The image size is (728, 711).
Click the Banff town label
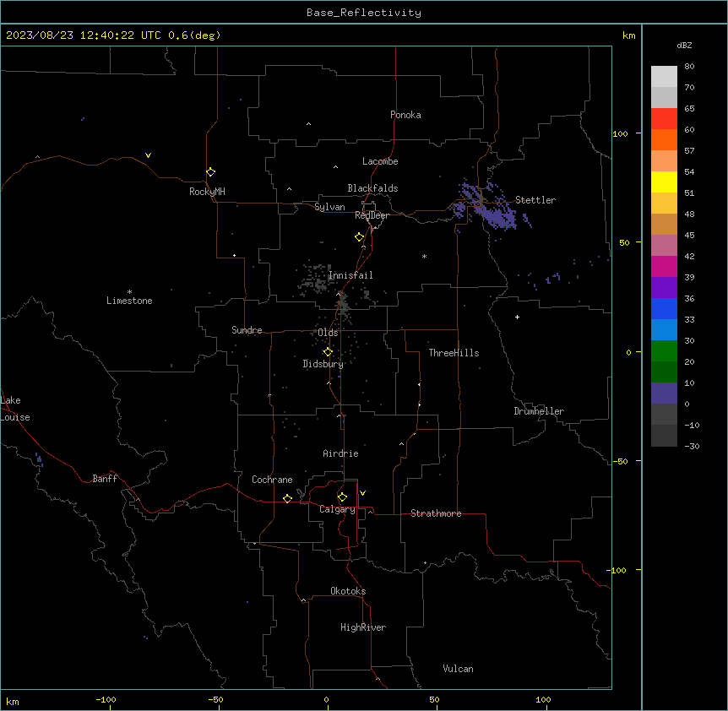coord(105,479)
